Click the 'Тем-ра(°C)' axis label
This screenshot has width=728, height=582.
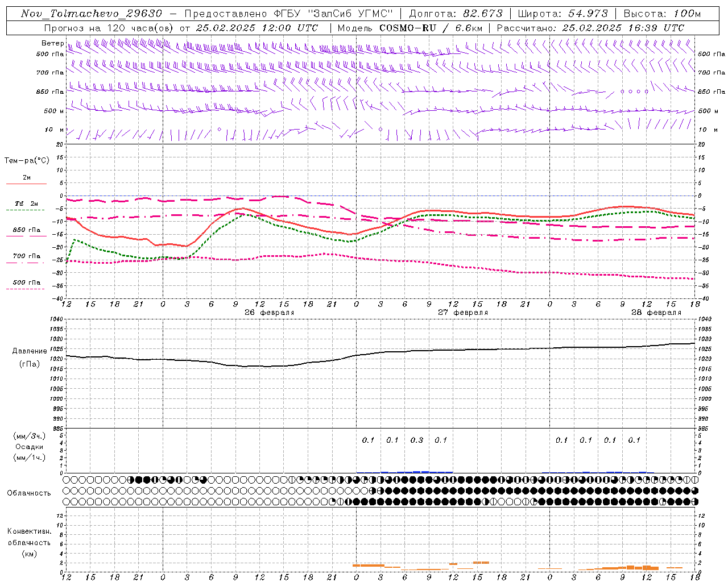(27, 161)
